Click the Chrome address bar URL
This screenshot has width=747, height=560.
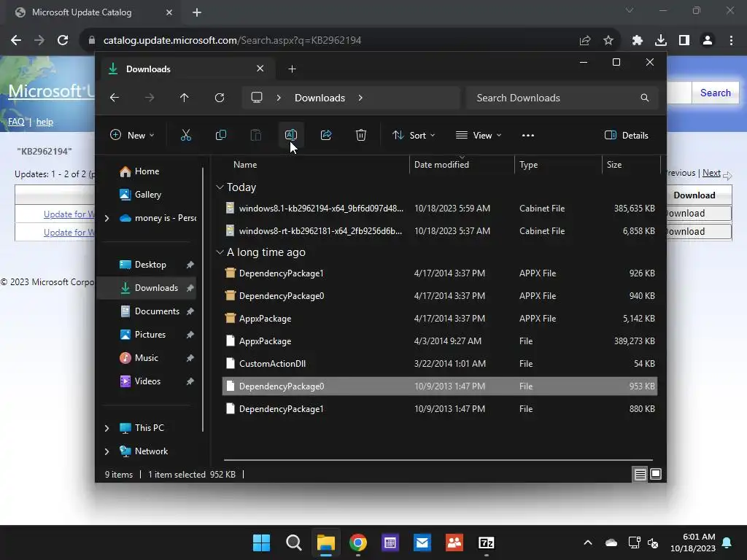click(x=232, y=41)
